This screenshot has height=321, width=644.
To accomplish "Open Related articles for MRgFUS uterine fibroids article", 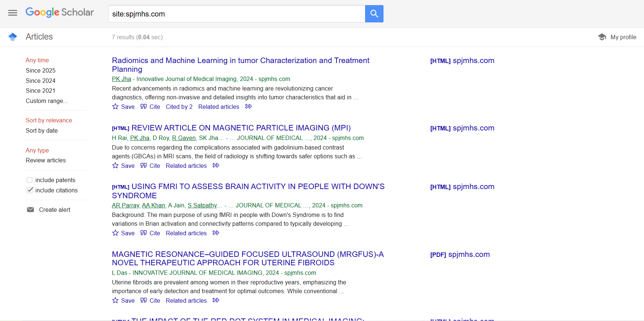I will coord(186,300).
